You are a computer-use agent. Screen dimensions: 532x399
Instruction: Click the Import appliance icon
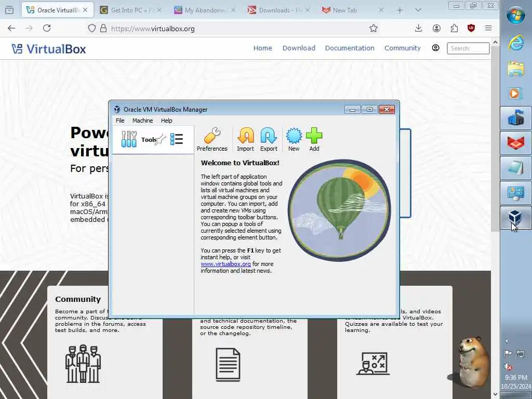click(x=245, y=139)
